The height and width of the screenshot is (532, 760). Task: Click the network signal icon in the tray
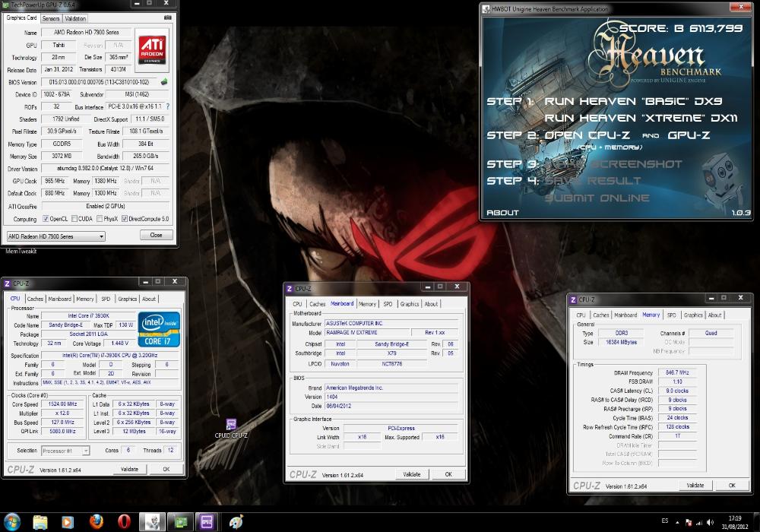pos(699,523)
